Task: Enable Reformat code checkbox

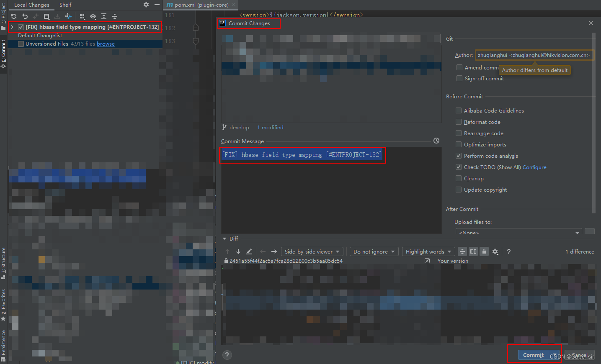Action: 459,122
